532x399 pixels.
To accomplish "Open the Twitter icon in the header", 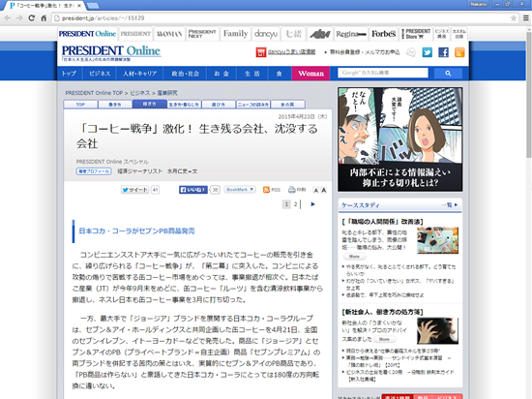I will tap(428, 52).
